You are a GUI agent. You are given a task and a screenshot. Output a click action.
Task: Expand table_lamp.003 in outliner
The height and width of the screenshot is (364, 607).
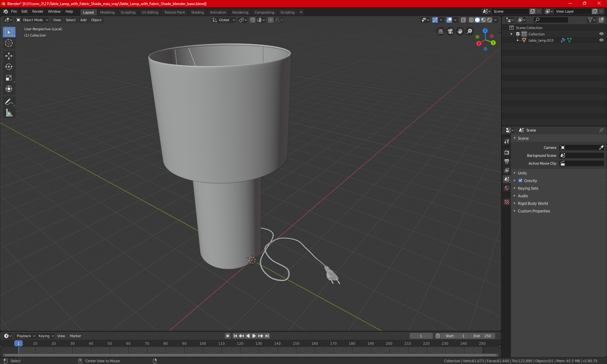[x=518, y=40]
